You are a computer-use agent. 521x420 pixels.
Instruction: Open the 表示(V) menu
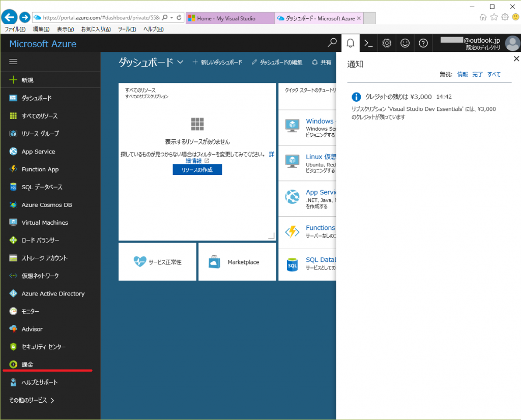(x=65, y=29)
